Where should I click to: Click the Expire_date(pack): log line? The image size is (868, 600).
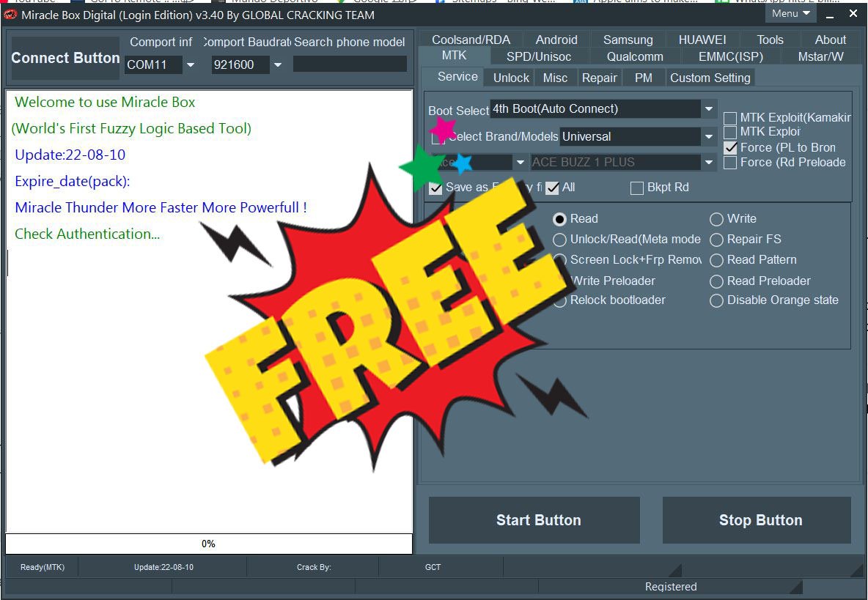[x=73, y=182]
